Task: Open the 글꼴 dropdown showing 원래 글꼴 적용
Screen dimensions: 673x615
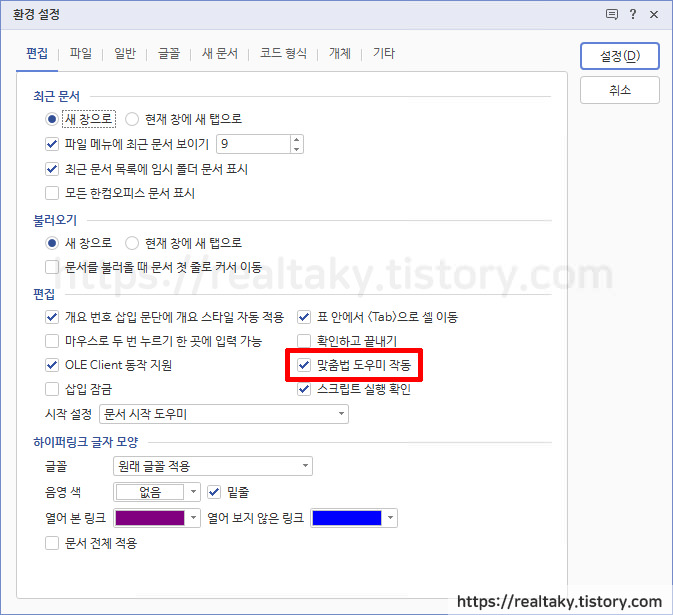Action: point(213,466)
